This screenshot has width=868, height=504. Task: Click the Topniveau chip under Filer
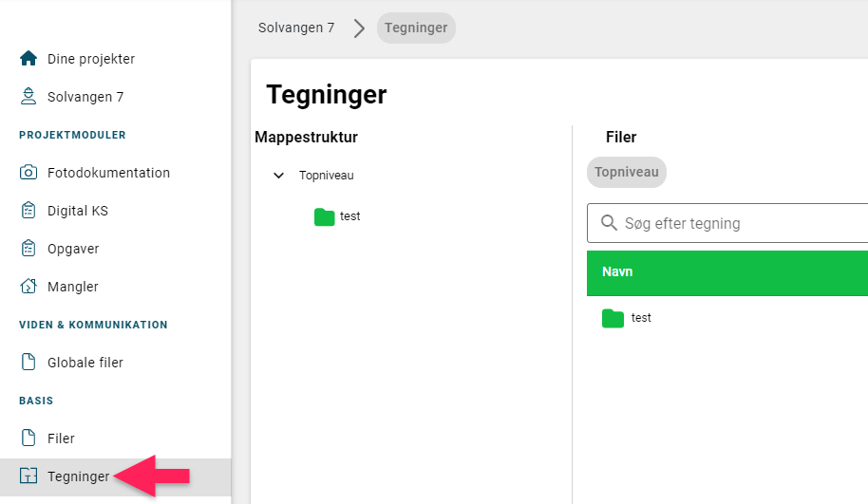627,172
